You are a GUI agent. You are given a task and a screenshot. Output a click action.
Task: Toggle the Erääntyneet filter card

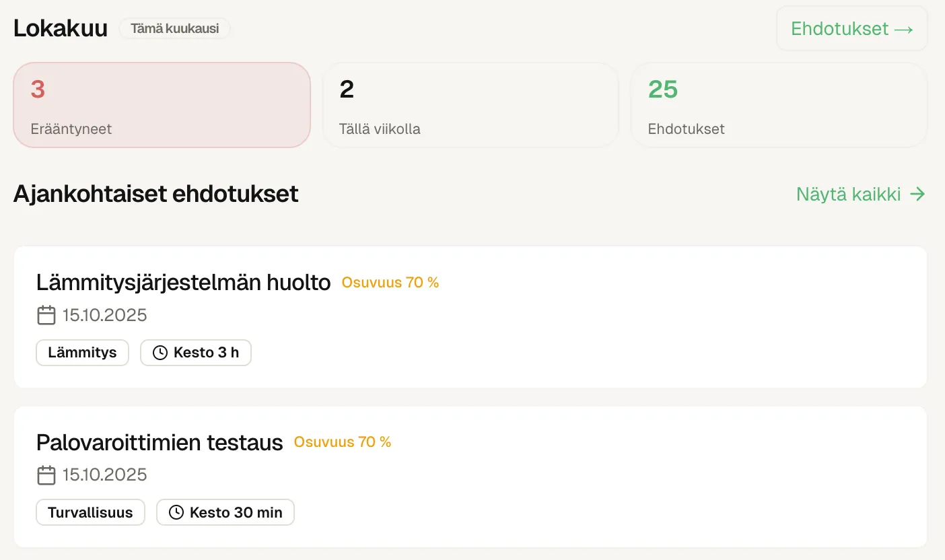162,105
